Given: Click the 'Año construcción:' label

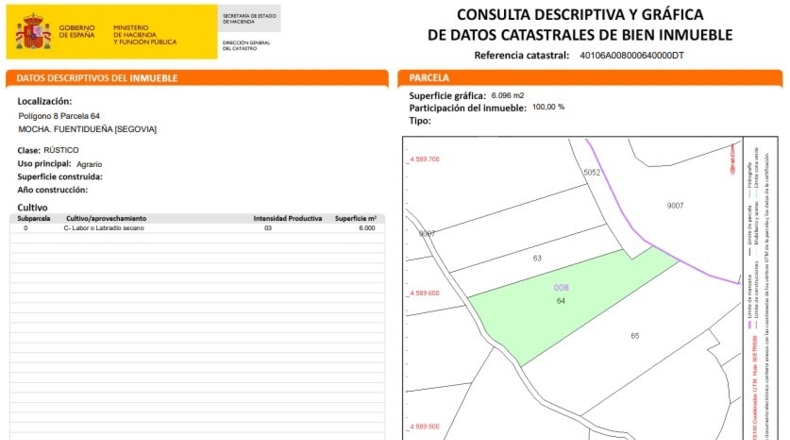Looking at the screenshot, I should pyautogui.click(x=52, y=190).
